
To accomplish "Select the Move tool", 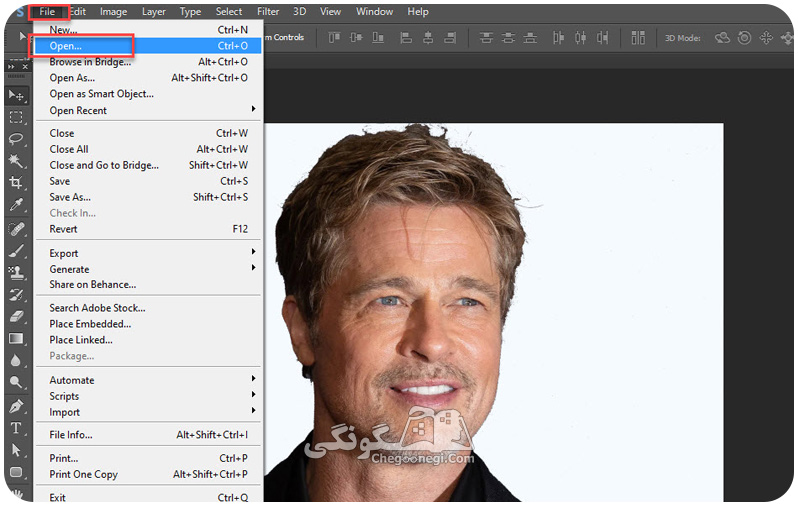I will [16, 95].
